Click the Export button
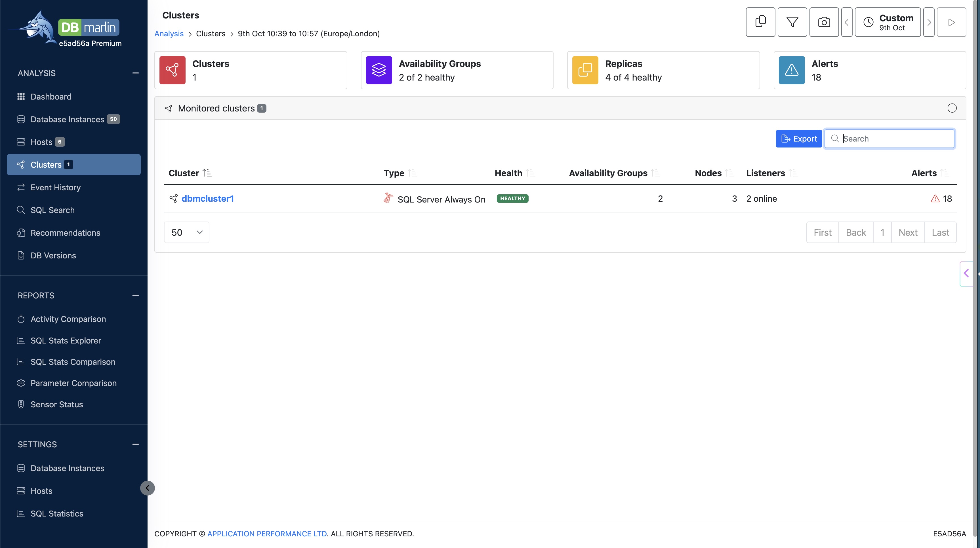Viewport: 980px width, 548px height. (x=799, y=138)
